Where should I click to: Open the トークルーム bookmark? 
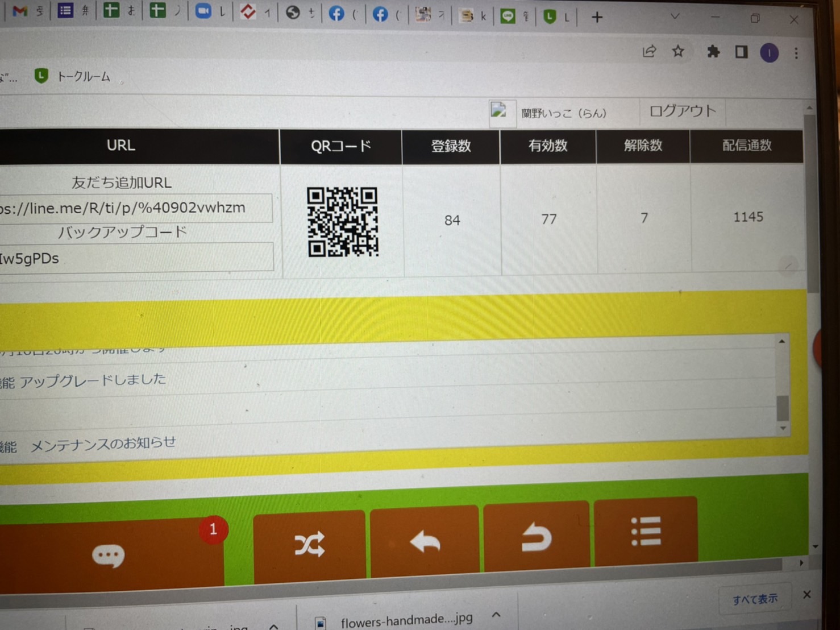coord(73,76)
